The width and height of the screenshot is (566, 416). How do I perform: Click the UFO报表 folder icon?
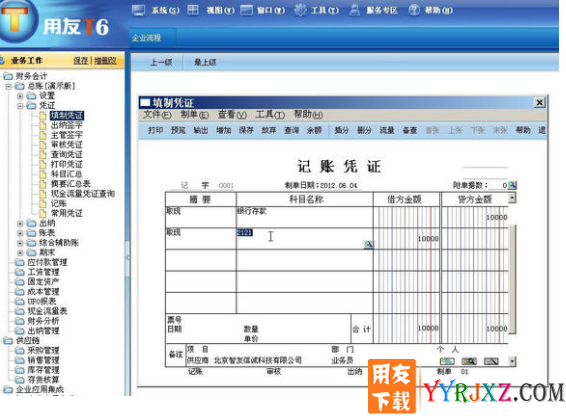click(19, 301)
